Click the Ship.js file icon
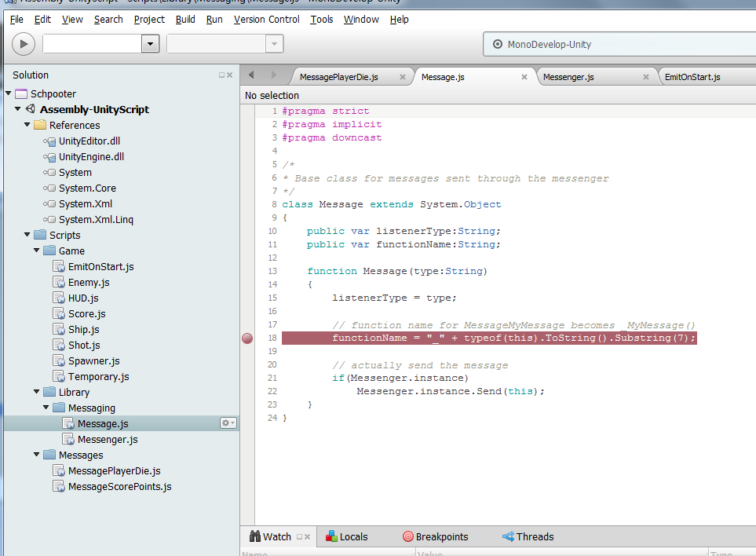Screen dimensions: 756x556 tap(59, 330)
